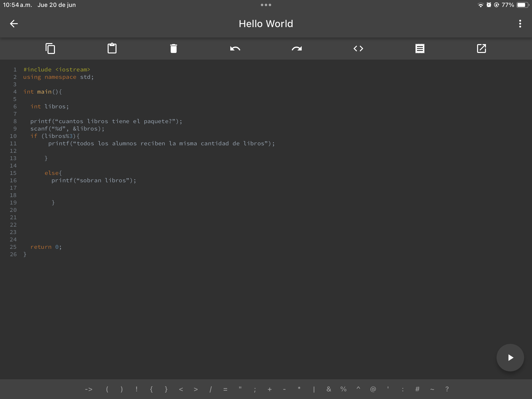The height and width of the screenshot is (399, 532).
Task: Click the paste clipboard icon
Action: (112, 49)
